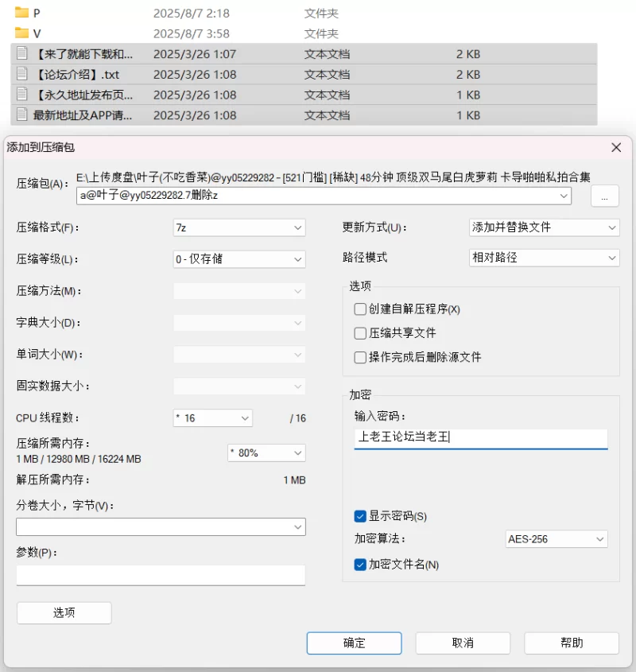This screenshot has width=636, height=672.
Task: Open the 路径模式 相对路径 dropdown
Action: [x=545, y=258]
